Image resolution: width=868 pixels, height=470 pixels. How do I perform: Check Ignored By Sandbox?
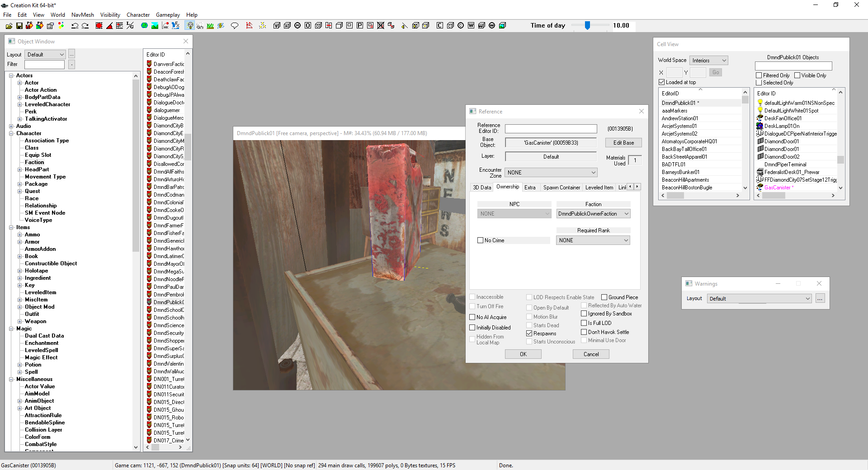pos(584,314)
